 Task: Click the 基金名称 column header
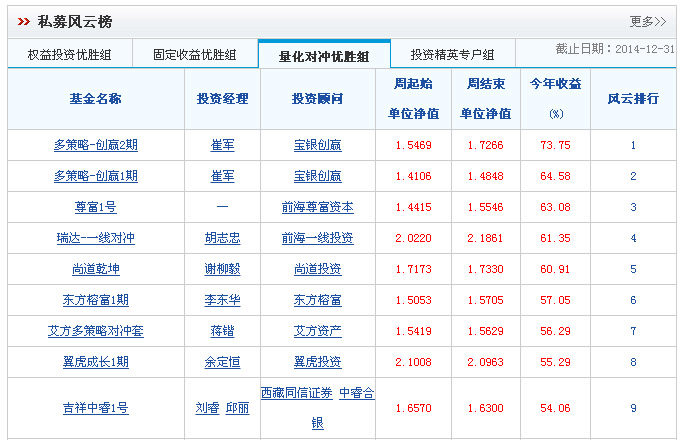(x=96, y=98)
